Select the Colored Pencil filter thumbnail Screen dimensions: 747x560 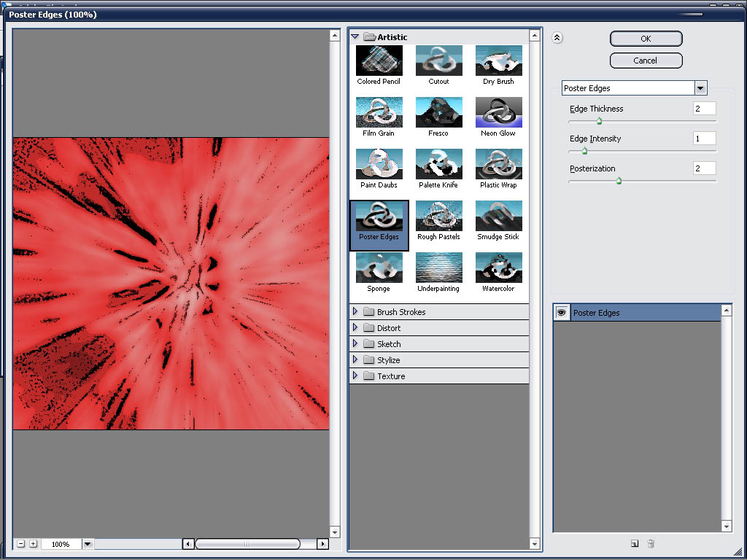click(379, 61)
